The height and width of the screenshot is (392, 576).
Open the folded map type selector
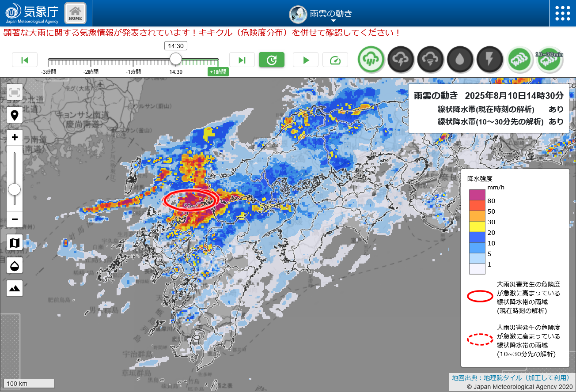coord(15,243)
